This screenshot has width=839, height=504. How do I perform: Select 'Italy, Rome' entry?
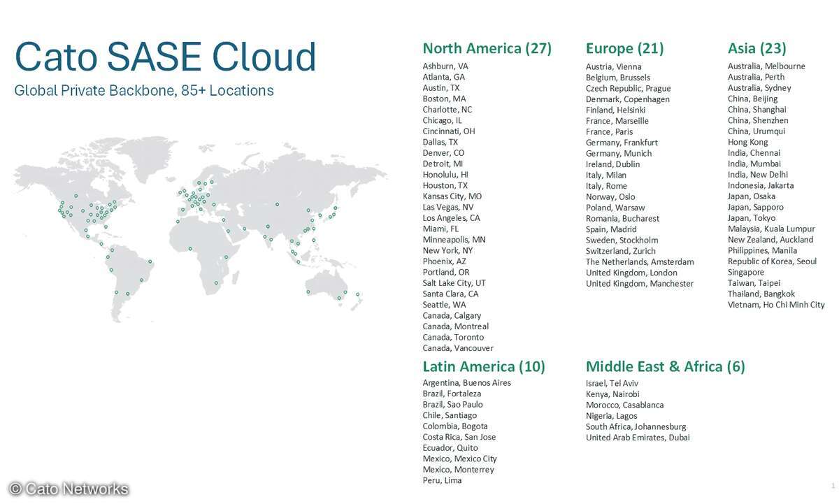click(607, 186)
